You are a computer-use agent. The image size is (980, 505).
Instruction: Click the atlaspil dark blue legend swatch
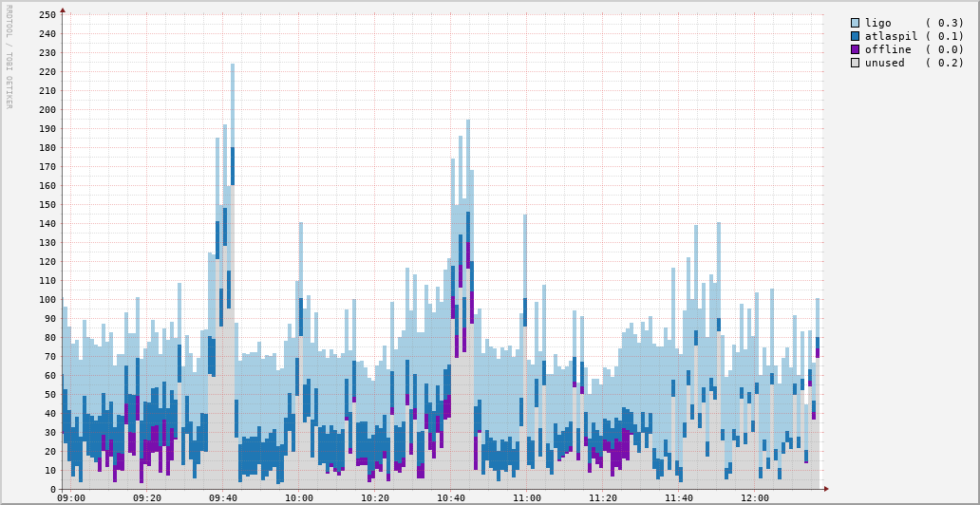pos(856,36)
